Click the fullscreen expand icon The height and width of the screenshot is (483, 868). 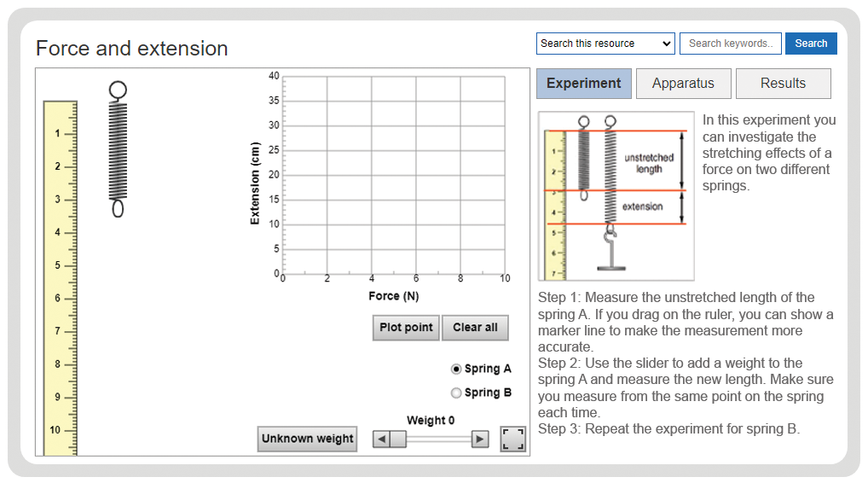[512, 439]
